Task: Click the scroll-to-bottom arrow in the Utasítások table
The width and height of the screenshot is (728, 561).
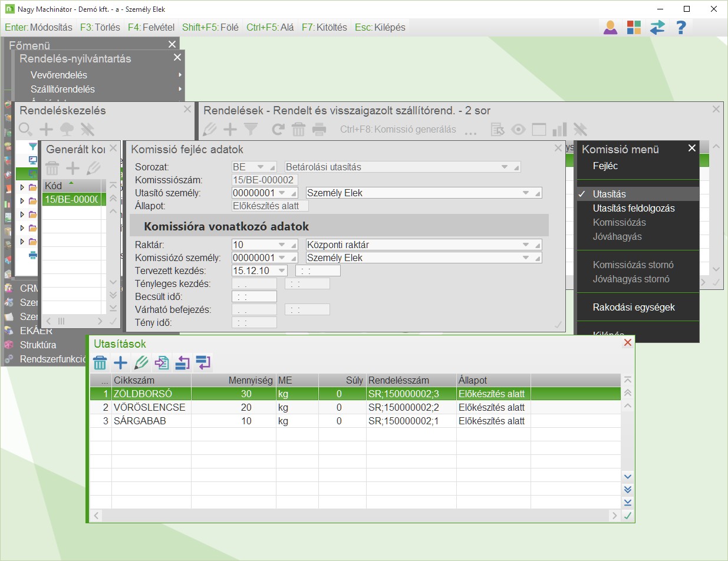Action: (628, 502)
